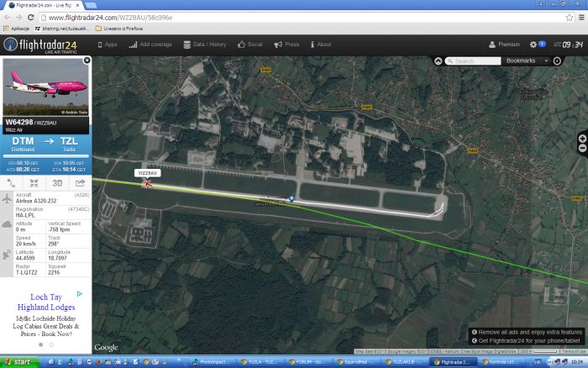Show the flight route icon
588x368 pixels.
coord(11,183)
